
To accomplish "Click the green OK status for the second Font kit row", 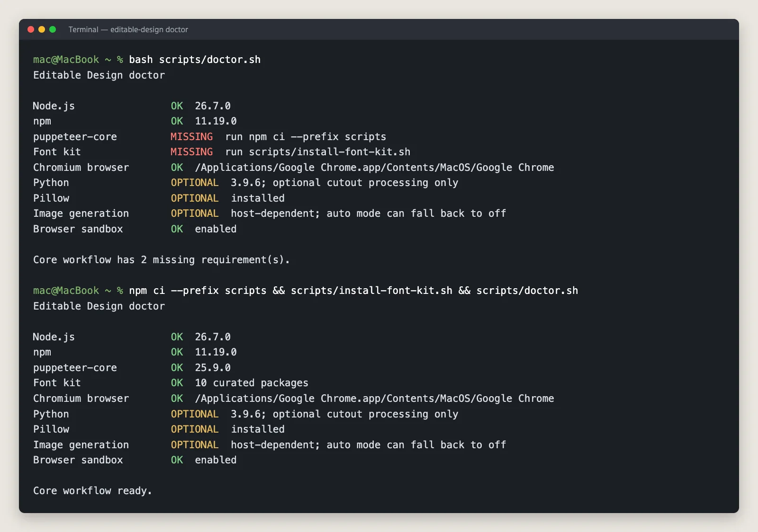I will tap(177, 383).
